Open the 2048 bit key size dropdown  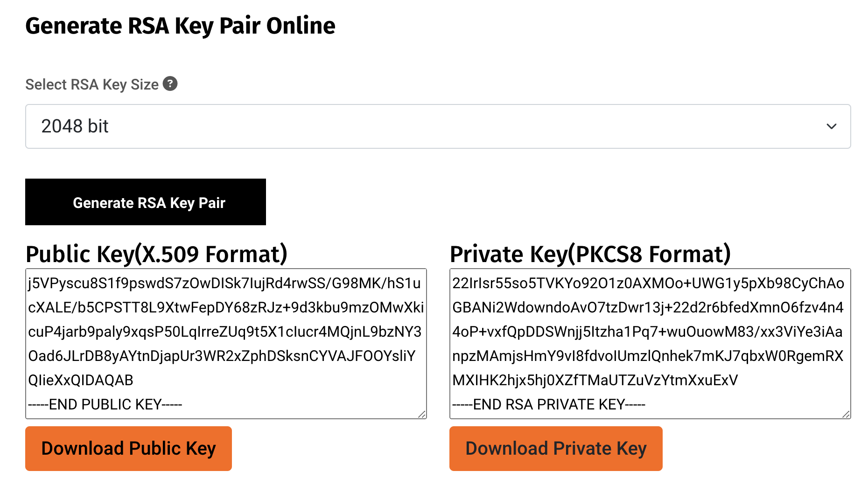pyautogui.click(x=438, y=126)
